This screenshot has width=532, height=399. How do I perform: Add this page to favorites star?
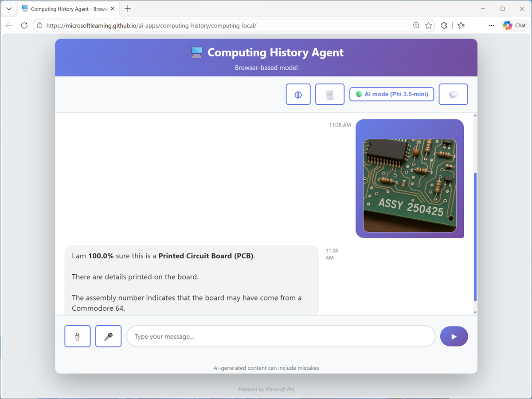click(x=429, y=25)
